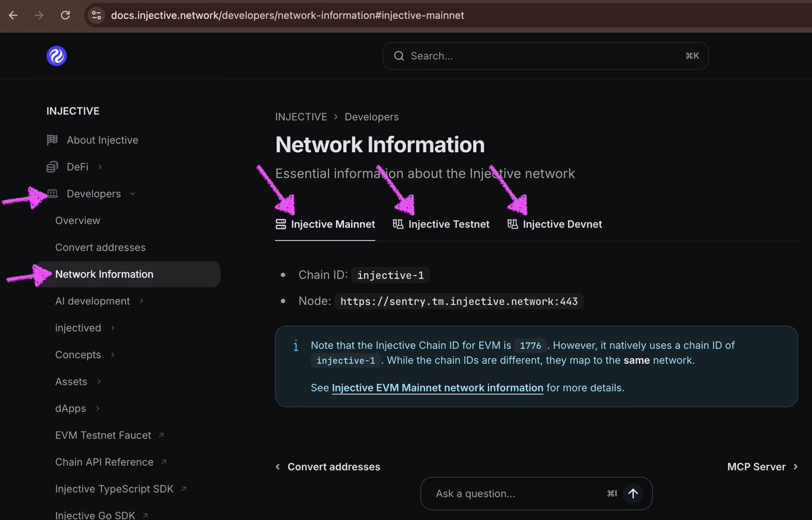Reload the page with refresh icon
Image resolution: width=812 pixels, height=520 pixels.
point(65,15)
